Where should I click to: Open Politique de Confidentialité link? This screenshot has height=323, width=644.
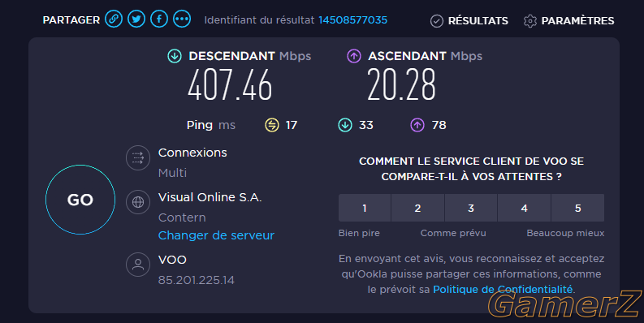coord(503,290)
